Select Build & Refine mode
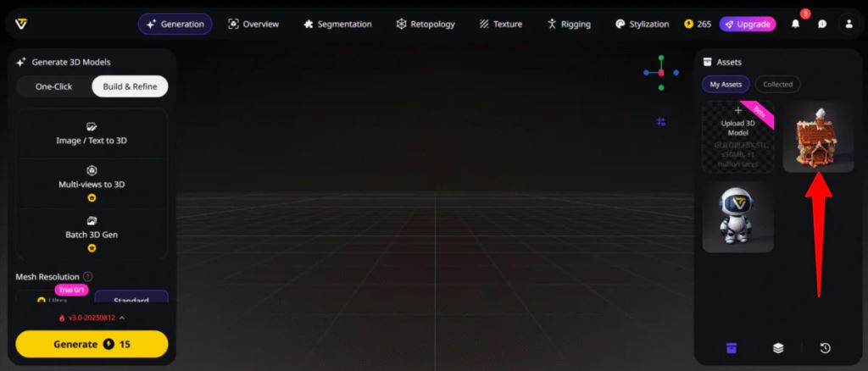 (x=130, y=86)
